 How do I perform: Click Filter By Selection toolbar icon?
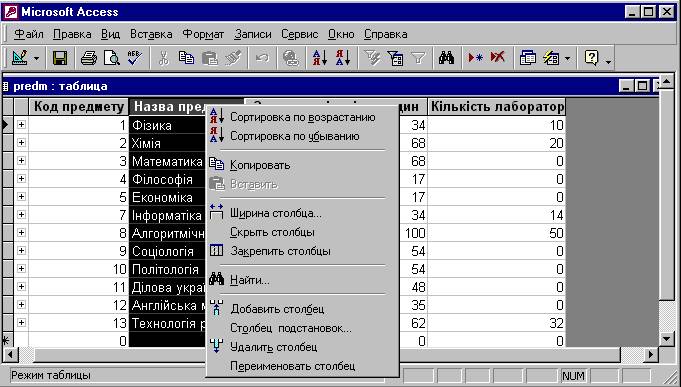[x=372, y=58]
